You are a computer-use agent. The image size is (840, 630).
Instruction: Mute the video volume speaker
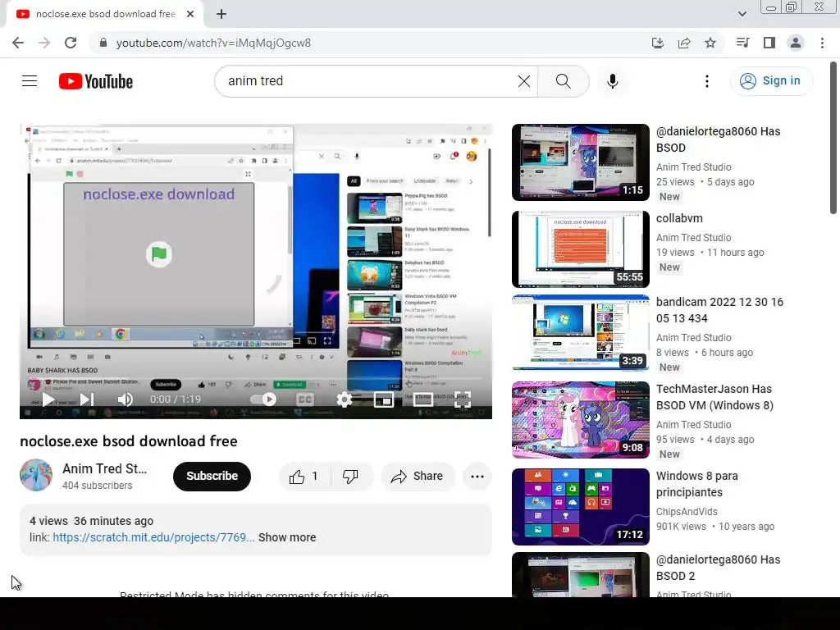click(126, 399)
